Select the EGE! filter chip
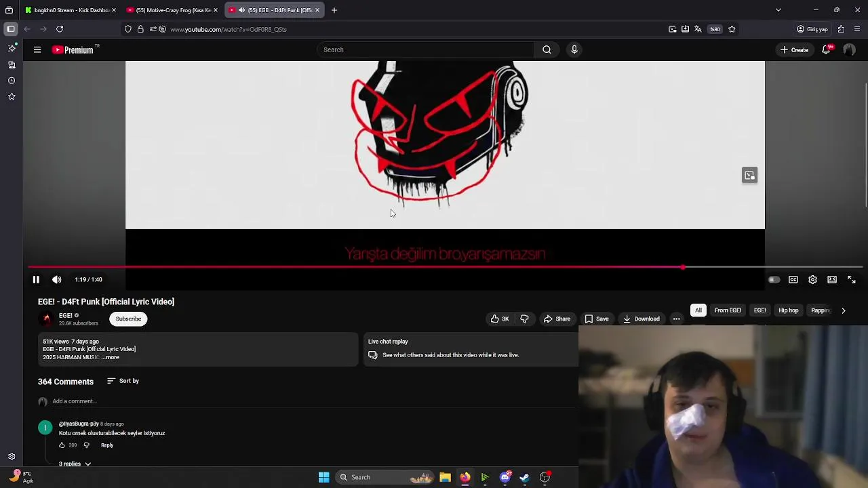 point(759,310)
